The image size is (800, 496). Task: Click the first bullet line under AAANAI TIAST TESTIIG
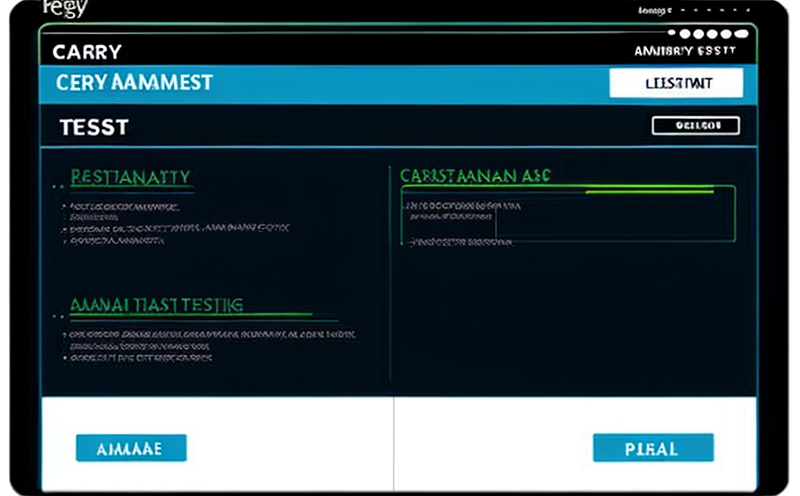pos(212,335)
